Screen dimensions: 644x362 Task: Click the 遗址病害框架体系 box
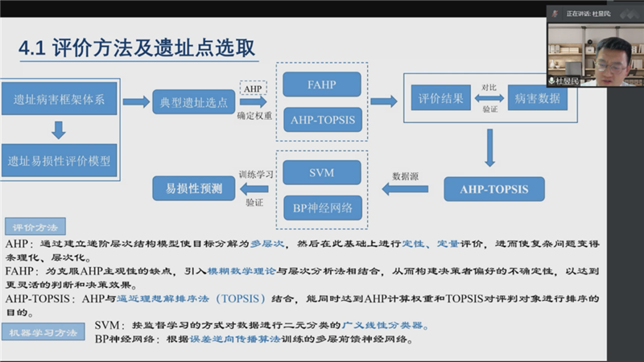click(59, 99)
